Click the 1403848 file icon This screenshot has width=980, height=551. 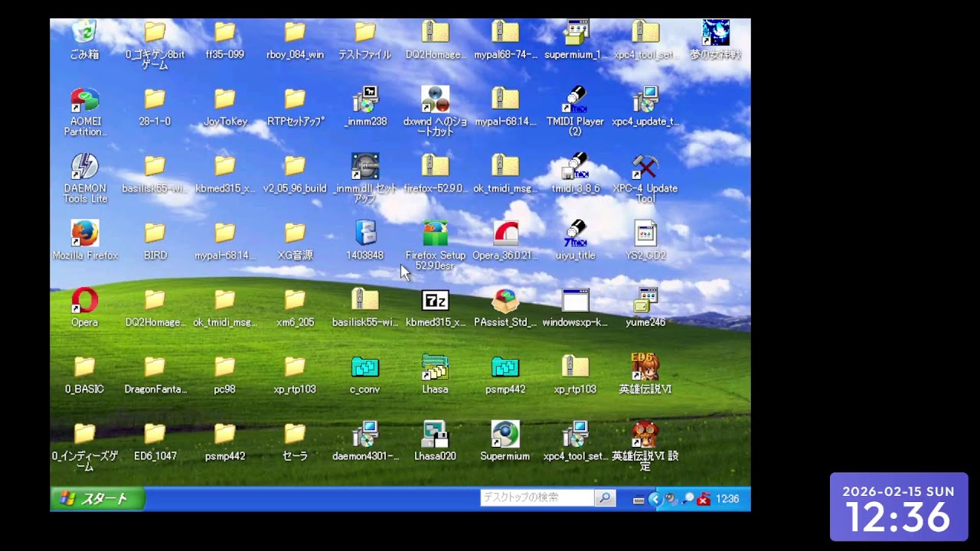pos(365,233)
